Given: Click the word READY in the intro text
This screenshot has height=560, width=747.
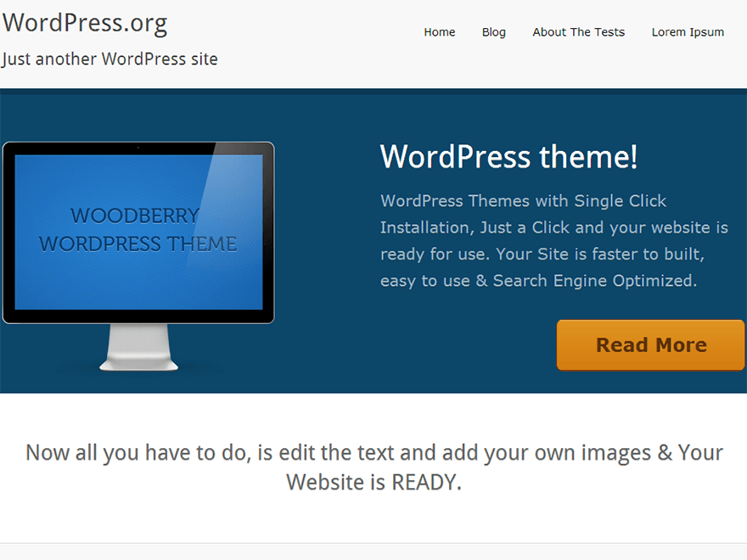Looking at the screenshot, I should (x=426, y=483).
